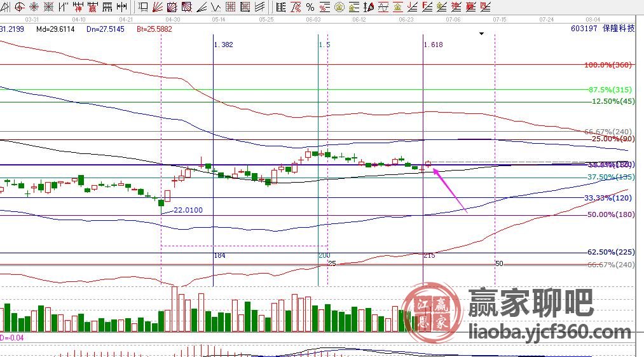Image resolution: width=644 pixels, height=357 pixels.
Task: Click the 50.00%(180) level label
Action: click(611, 214)
